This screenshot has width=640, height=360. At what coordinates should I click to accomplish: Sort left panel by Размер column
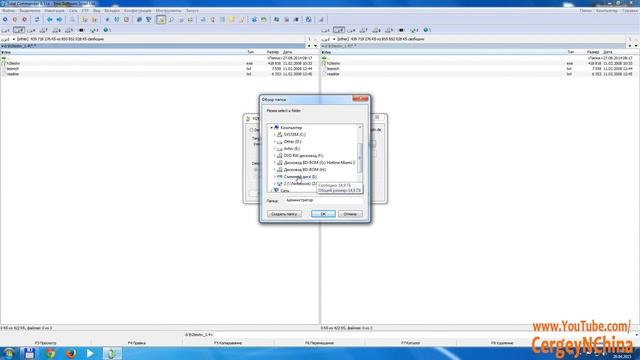[273, 52]
